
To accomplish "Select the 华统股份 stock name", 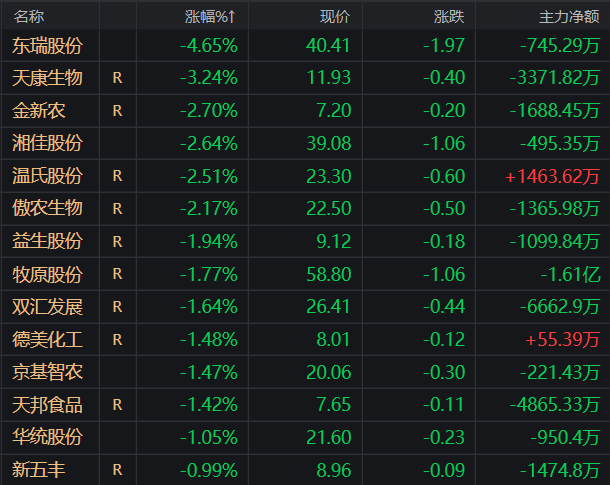I will pyautogui.click(x=47, y=437).
